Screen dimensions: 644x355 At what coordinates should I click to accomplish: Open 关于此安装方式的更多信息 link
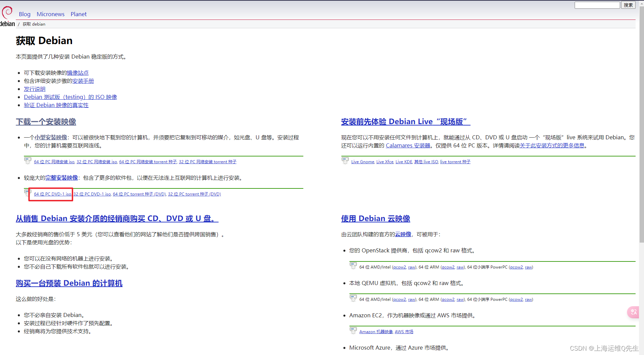(x=552, y=145)
